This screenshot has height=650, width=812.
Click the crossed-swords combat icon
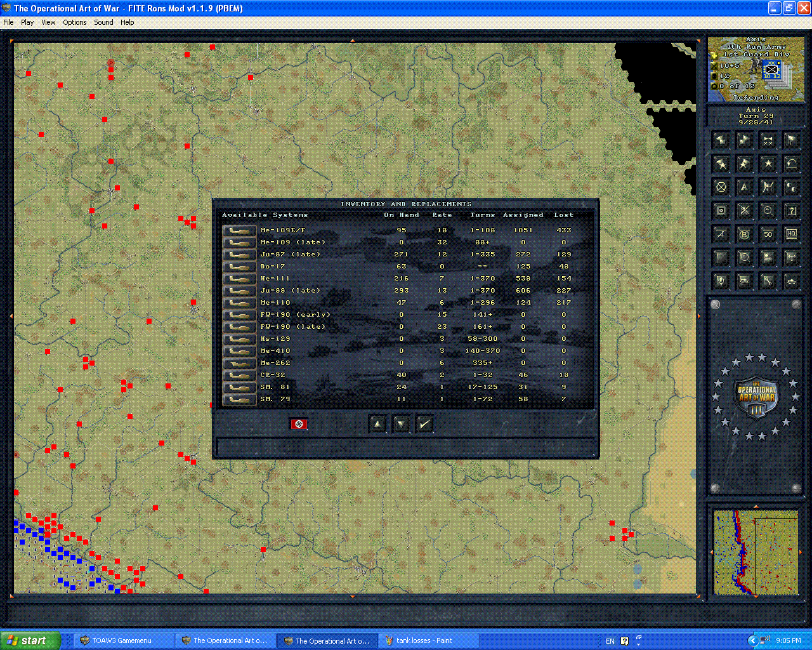pyautogui.click(x=744, y=210)
